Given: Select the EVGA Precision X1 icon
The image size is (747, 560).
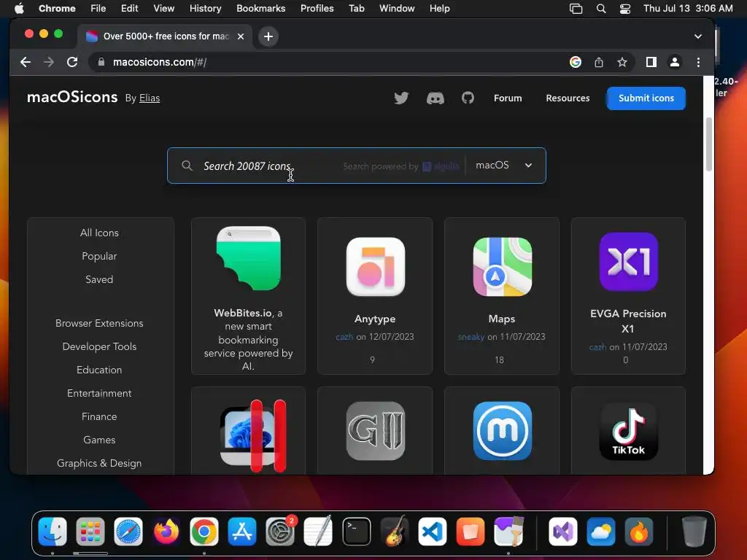Looking at the screenshot, I should (628, 262).
